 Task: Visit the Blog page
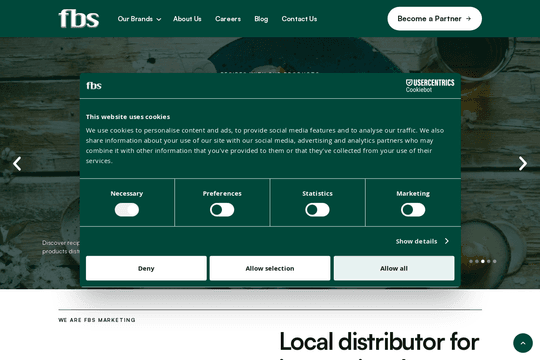pos(261,19)
